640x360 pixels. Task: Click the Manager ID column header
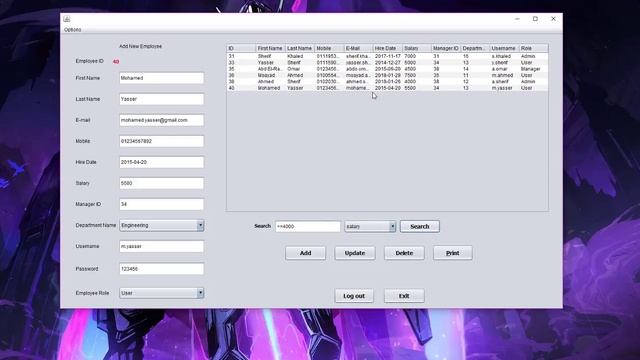coord(446,48)
